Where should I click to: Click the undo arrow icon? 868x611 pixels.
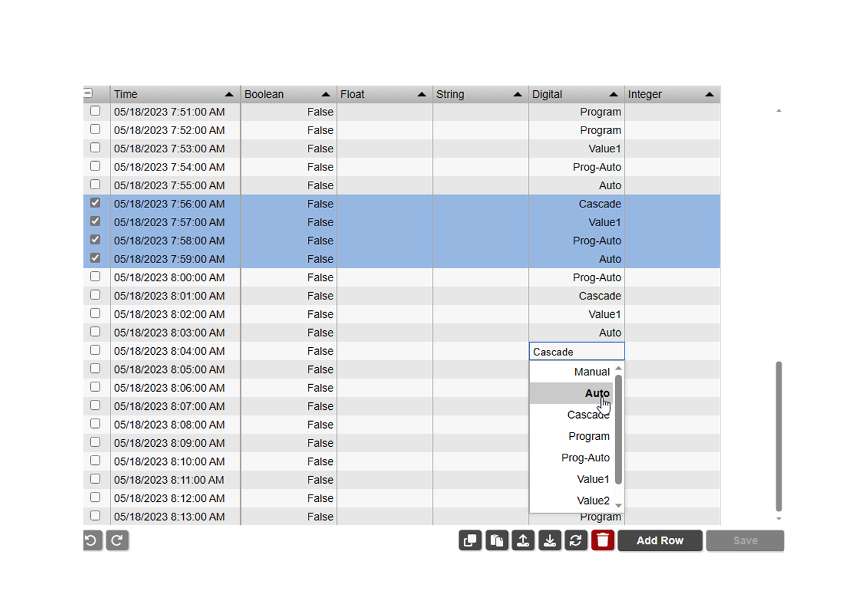pos(92,540)
